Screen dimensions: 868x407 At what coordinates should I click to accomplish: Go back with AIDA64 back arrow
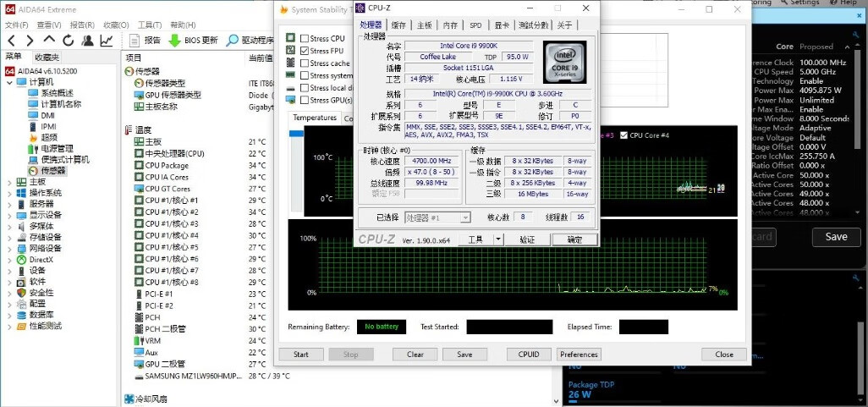(12, 41)
